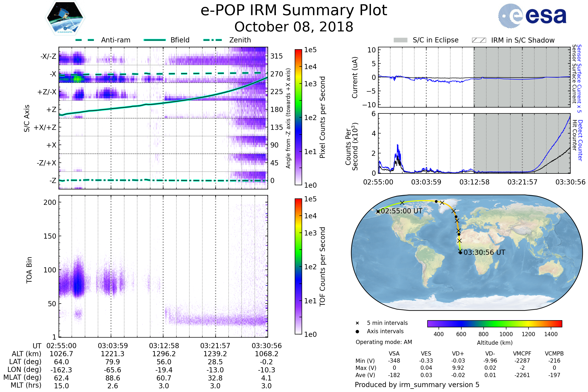The width and height of the screenshot is (588, 392).
Task: Click the Axis intervals dot marker
Action: [357, 331]
